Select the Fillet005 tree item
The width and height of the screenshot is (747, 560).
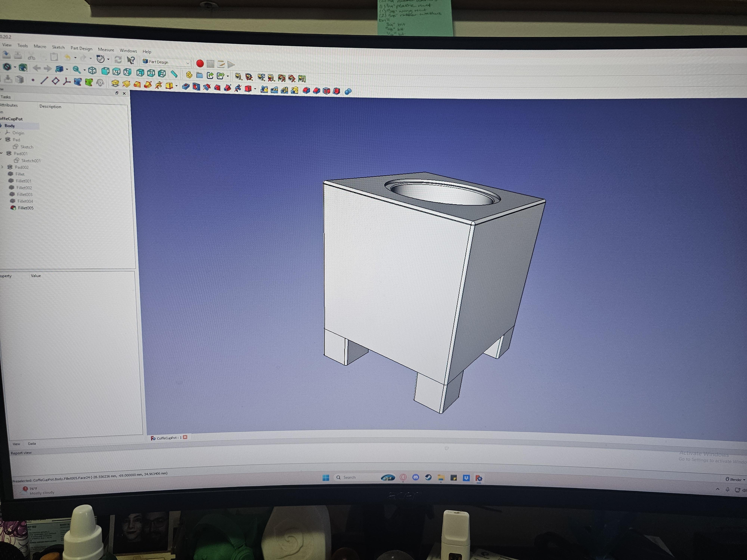pyautogui.click(x=22, y=208)
